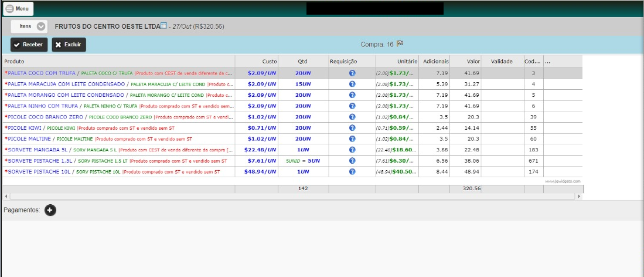
Task: Open the SORVETE PISTACHE 10L product link
Action: coord(39,171)
